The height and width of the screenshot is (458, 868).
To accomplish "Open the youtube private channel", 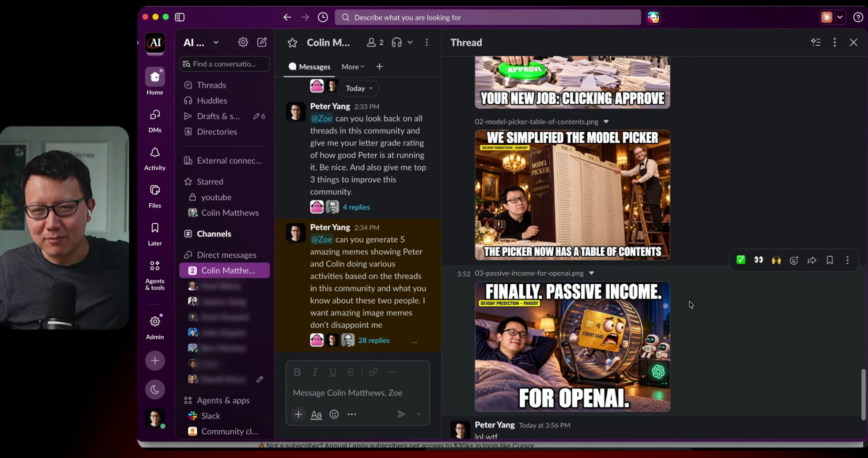I will [216, 197].
